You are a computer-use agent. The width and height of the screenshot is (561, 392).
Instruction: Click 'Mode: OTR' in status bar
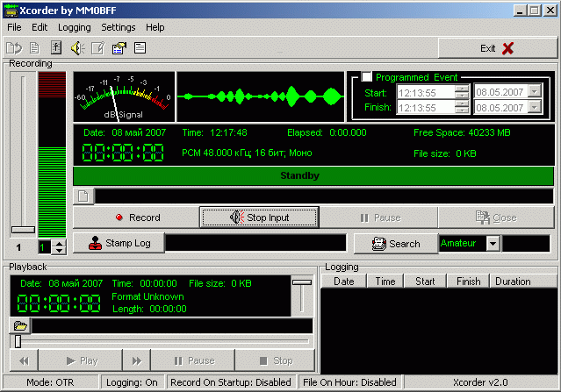(x=50, y=382)
